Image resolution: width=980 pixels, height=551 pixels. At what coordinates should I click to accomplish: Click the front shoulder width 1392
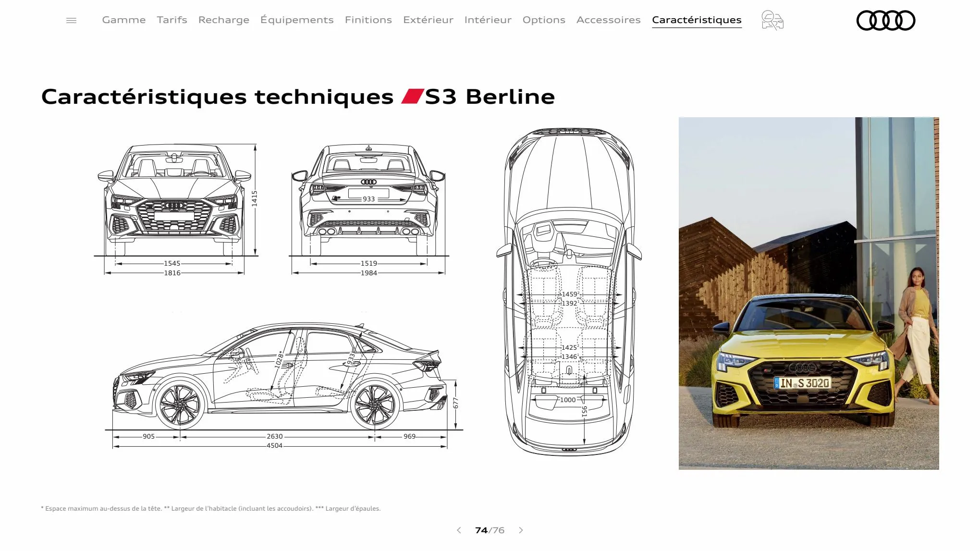(x=570, y=303)
